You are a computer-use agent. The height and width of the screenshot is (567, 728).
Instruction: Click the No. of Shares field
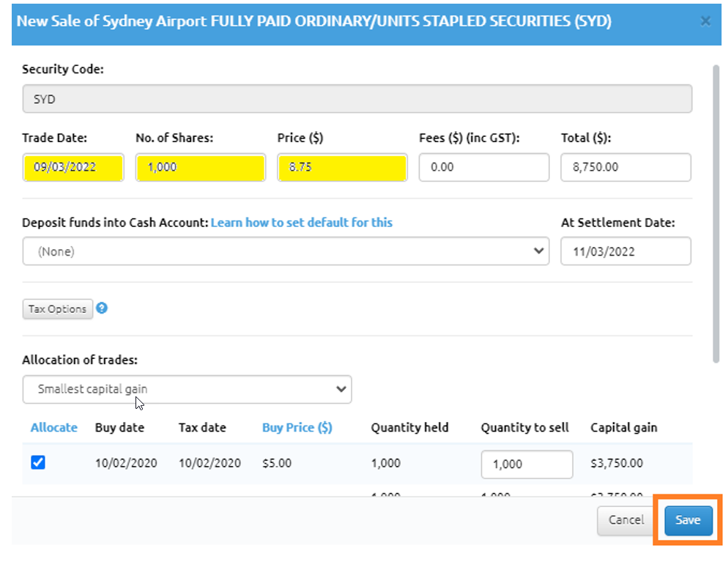point(201,167)
